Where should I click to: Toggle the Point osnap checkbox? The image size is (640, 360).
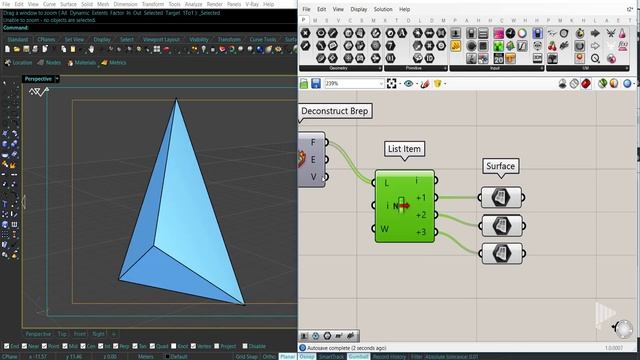(x=44, y=346)
